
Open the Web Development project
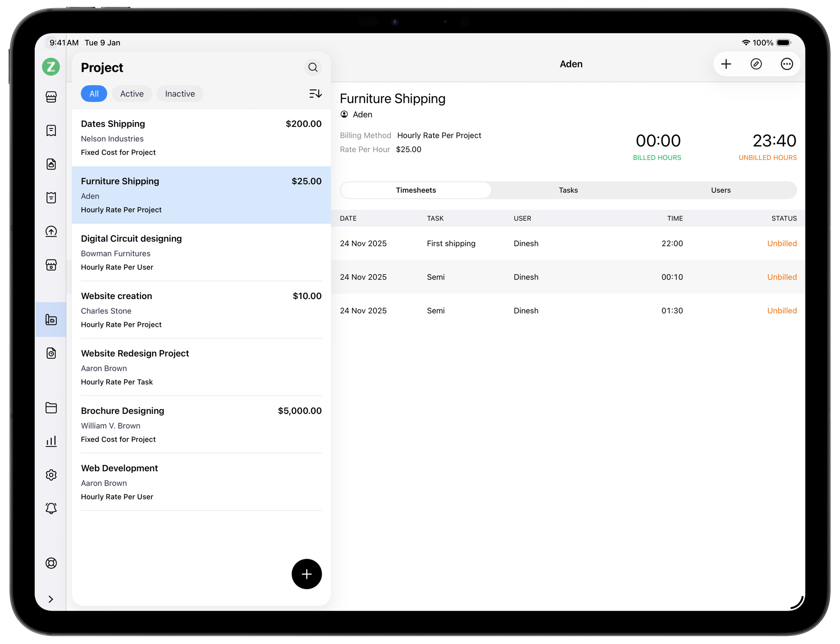[x=201, y=482]
